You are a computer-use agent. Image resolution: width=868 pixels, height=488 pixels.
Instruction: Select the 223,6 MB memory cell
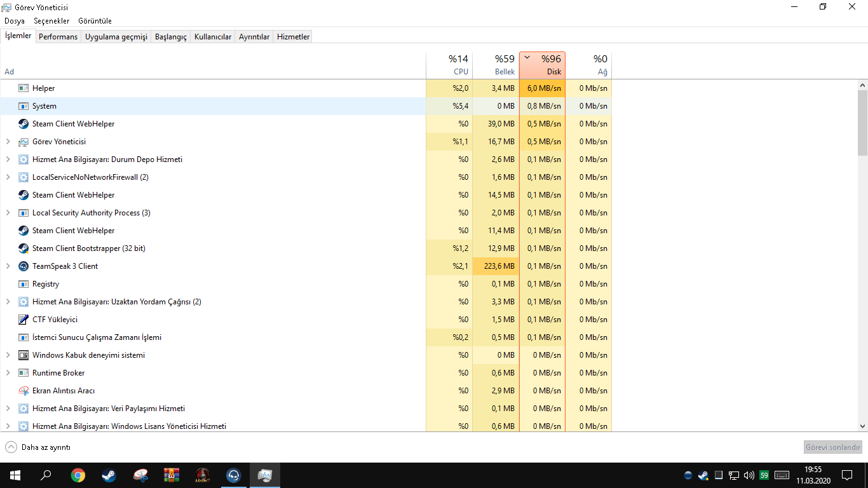tap(496, 266)
